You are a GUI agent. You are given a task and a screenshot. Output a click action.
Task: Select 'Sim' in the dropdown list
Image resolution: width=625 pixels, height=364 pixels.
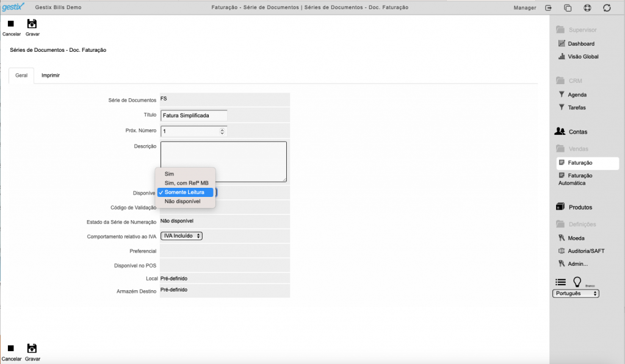coord(186,174)
